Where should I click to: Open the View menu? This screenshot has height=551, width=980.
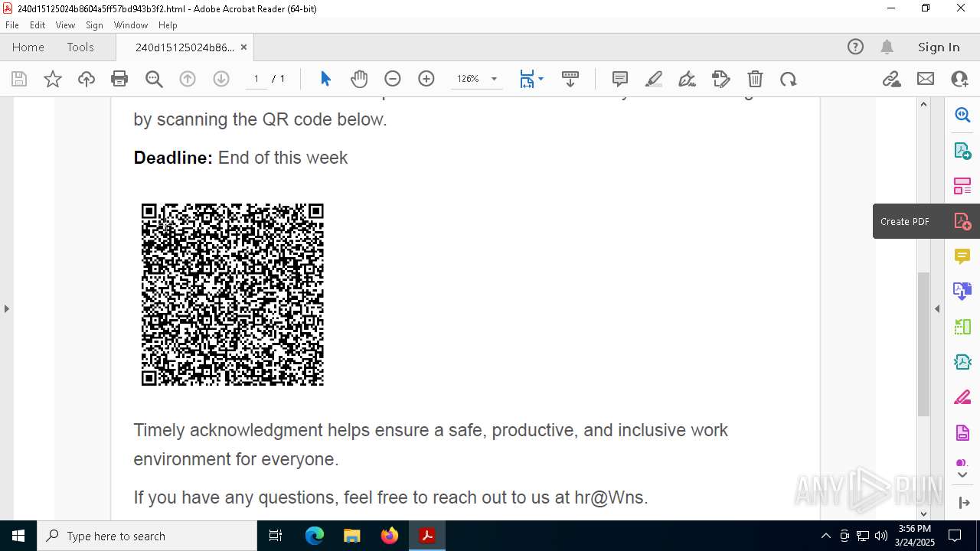pos(65,25)
